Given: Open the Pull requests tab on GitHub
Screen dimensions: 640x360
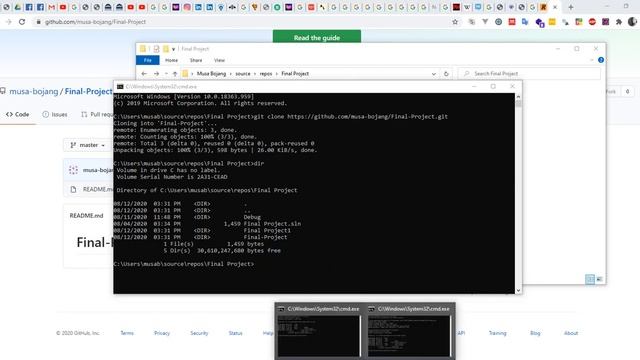Looking at the screenshot, I should tap(97, 114).
